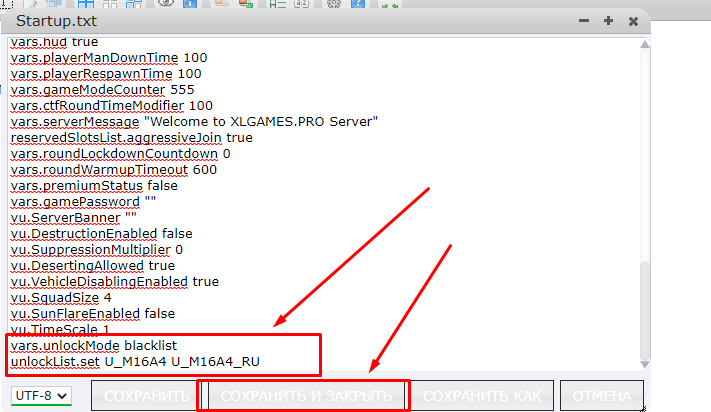Click the line 'vars.roundLockdownCountdown 0'
The width and height of the screenshot is (711, 412).
(120, 154)
